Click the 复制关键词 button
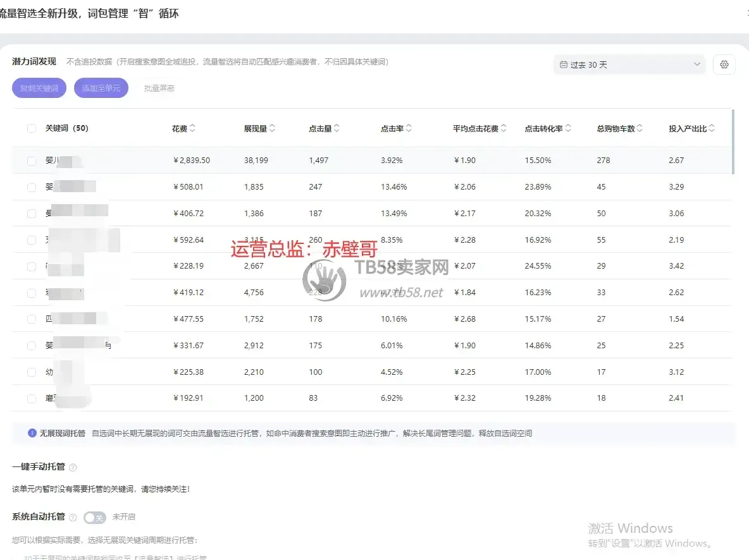Viewport: 749px width, 560px height. tap(39, 88)
